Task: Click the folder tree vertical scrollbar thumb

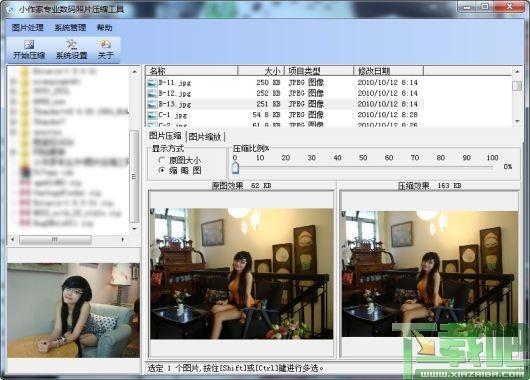Action: 134,176
